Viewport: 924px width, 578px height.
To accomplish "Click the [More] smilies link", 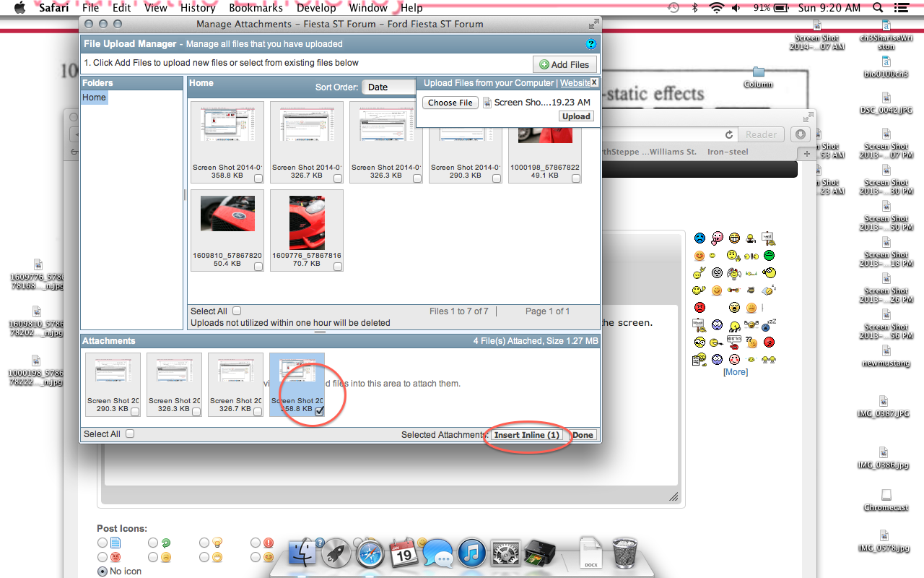I will click(735, 372).
